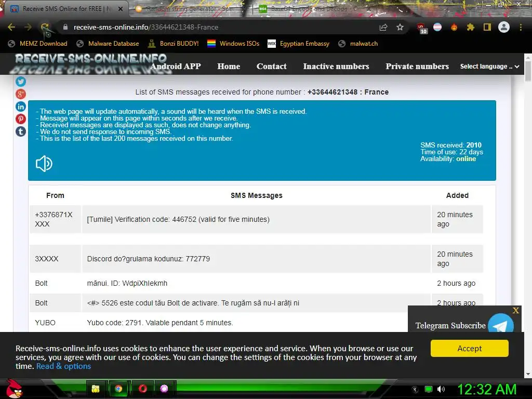
Task: Share page via Google Plus icon
Action: (21, 94)
